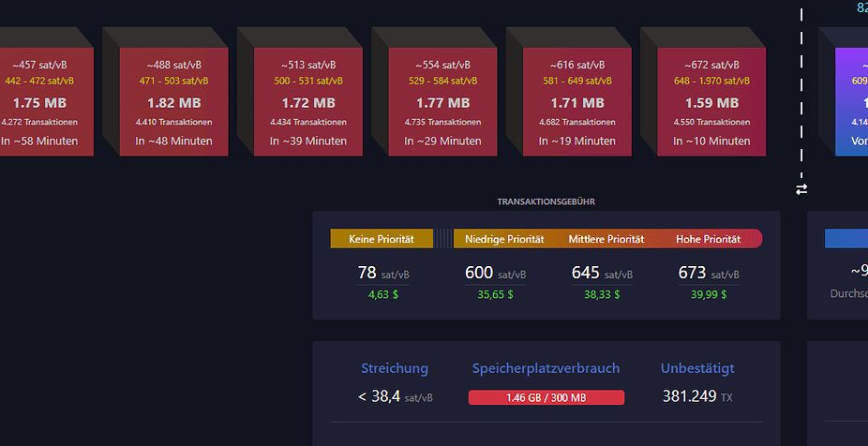This screenshot has width=868, height=446.
Task: Click the 600 sat/vB low priority fee
Action: point(495,274)
